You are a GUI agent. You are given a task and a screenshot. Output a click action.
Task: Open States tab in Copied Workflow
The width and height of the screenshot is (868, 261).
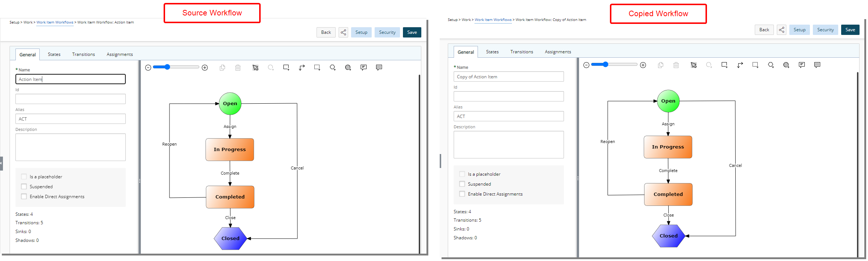[x=492, y=52]
